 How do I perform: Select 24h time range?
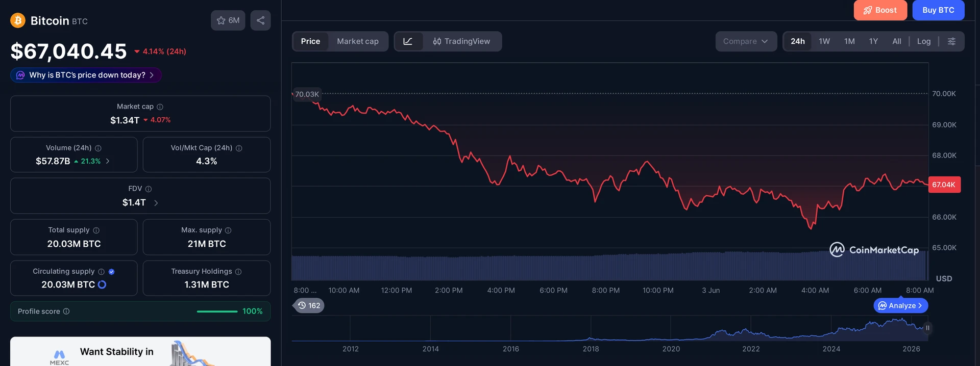pos(798,41)
